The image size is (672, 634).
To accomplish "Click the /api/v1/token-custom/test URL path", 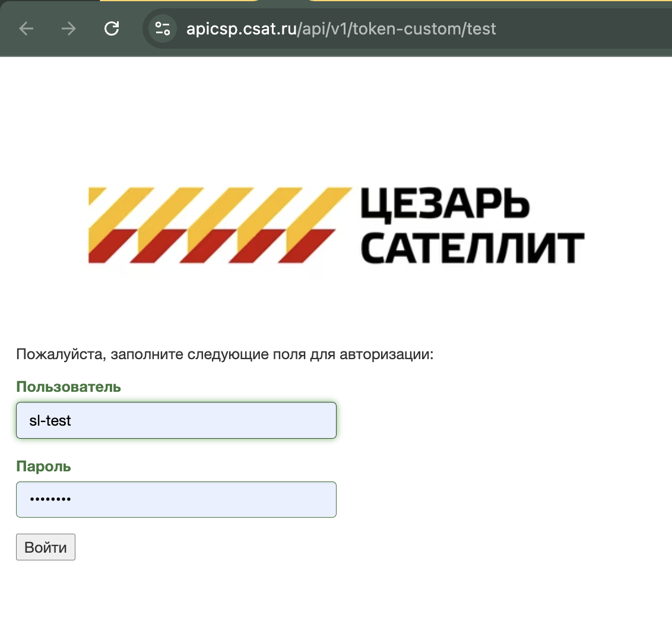I will (397, 28).
